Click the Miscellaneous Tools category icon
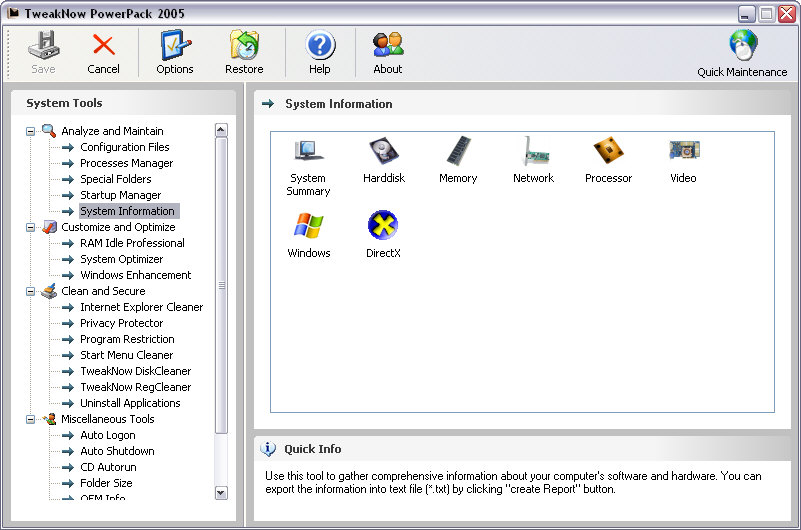This screenshot has width=801, height=530. tap(50, 419)
